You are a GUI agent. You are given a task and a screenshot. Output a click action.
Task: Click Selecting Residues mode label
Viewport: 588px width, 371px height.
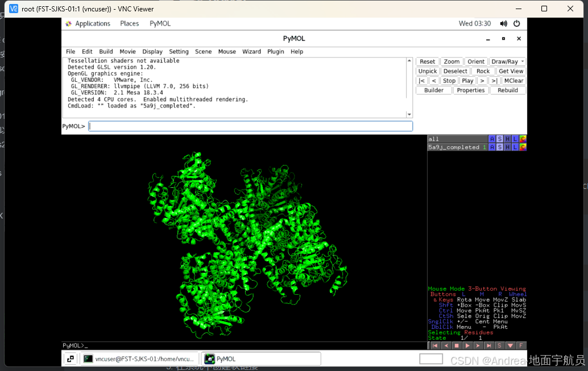click(461, 332)
